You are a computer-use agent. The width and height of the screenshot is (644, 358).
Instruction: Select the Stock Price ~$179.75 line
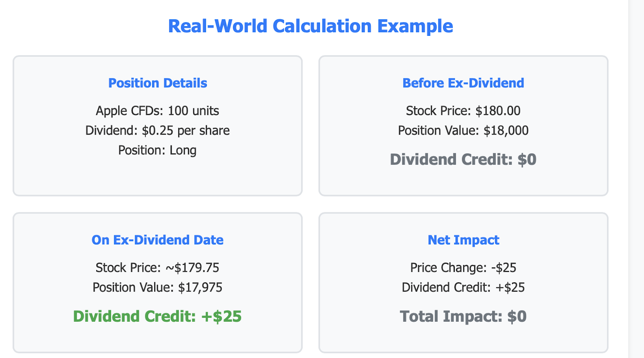coord(157,268)
